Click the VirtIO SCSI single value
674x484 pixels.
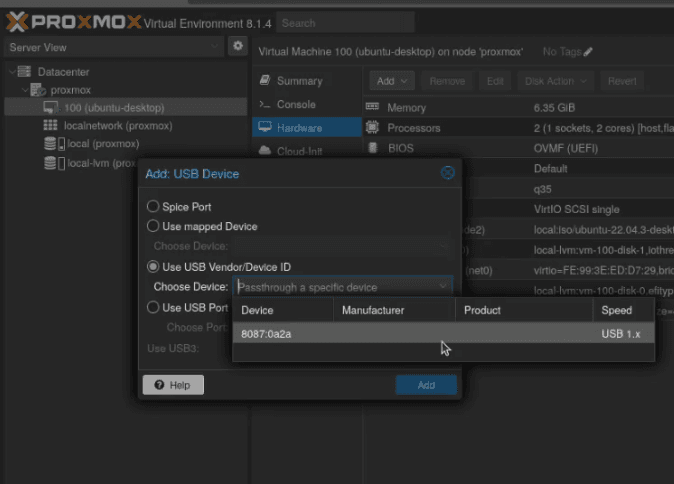click(x=576, y=209)
